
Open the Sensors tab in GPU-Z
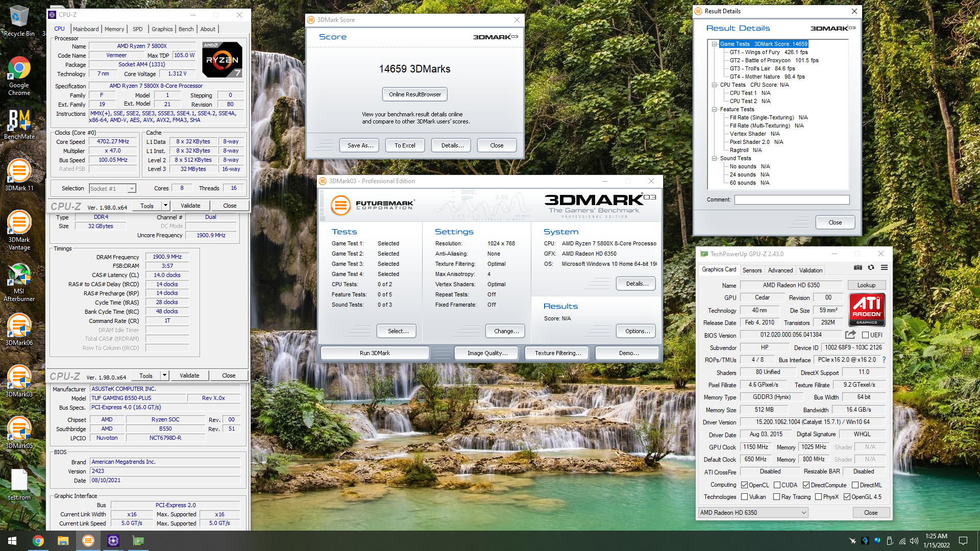(x=752, y=270)
